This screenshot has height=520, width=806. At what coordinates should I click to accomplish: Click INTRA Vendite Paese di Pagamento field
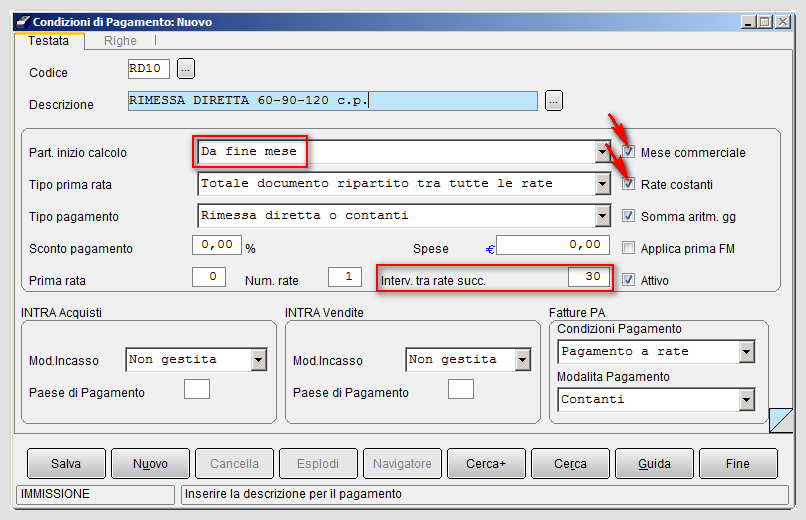click(461, 389)
